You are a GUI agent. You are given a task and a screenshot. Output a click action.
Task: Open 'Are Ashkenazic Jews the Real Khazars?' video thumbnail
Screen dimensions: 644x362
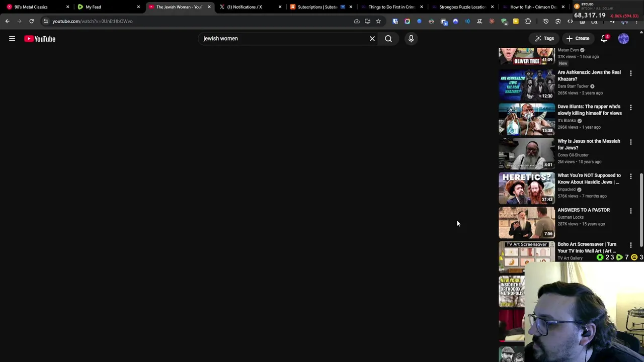coord(527,84)
